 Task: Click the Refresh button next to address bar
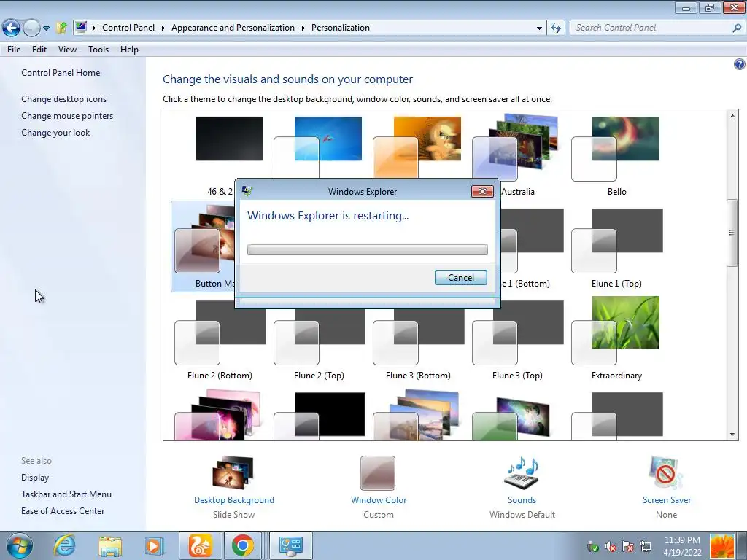tap(556, 28)
